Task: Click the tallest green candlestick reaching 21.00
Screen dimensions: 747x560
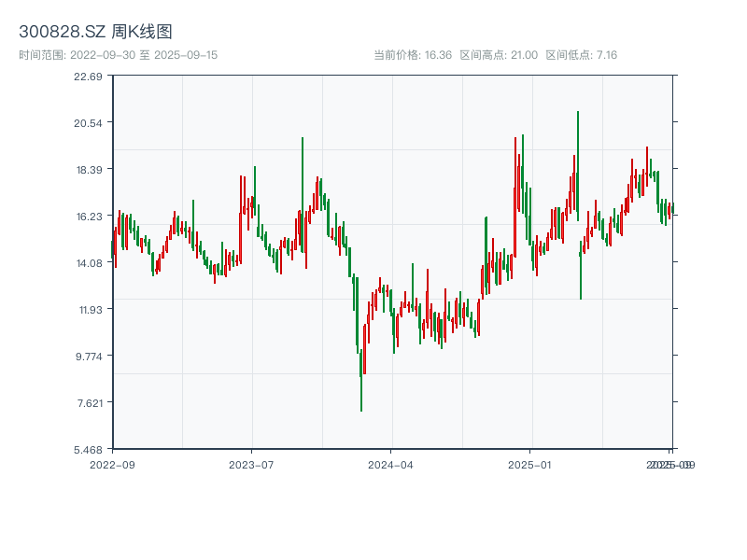Action: click(578, 166)
